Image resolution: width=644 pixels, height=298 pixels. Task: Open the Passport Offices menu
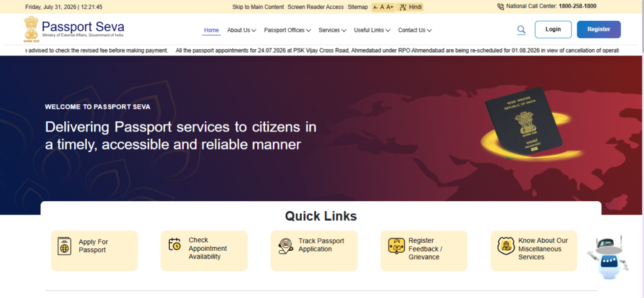point(284,30)
